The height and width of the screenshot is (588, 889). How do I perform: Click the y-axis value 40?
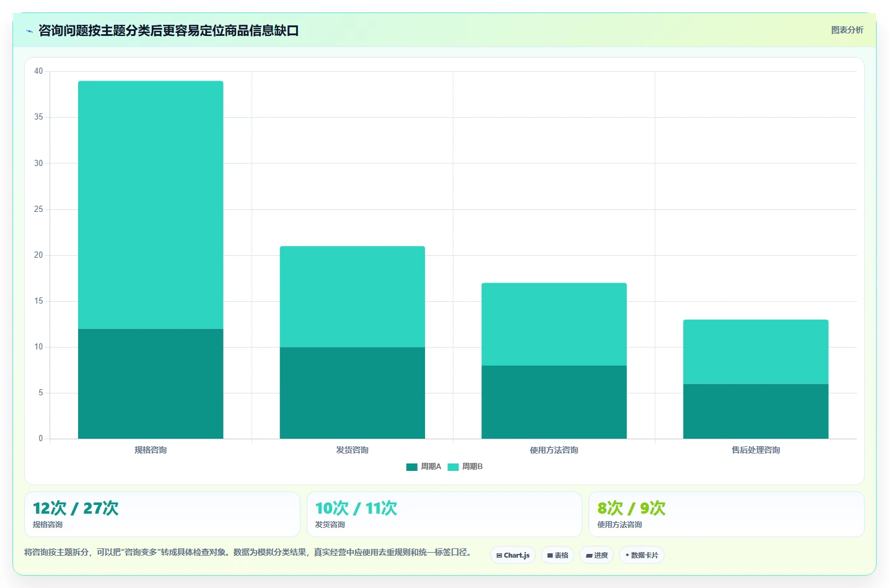coord(38,71)
